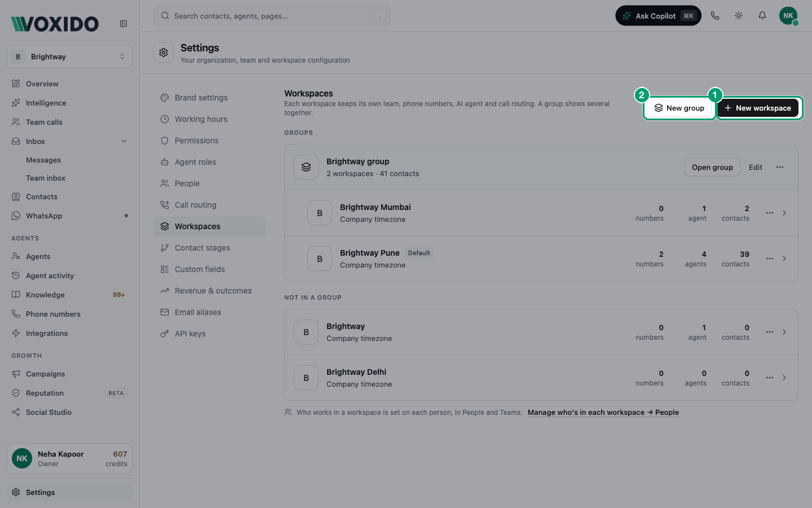Open Contact stages settings
The image size is (812, 508).
pos(210,248)
